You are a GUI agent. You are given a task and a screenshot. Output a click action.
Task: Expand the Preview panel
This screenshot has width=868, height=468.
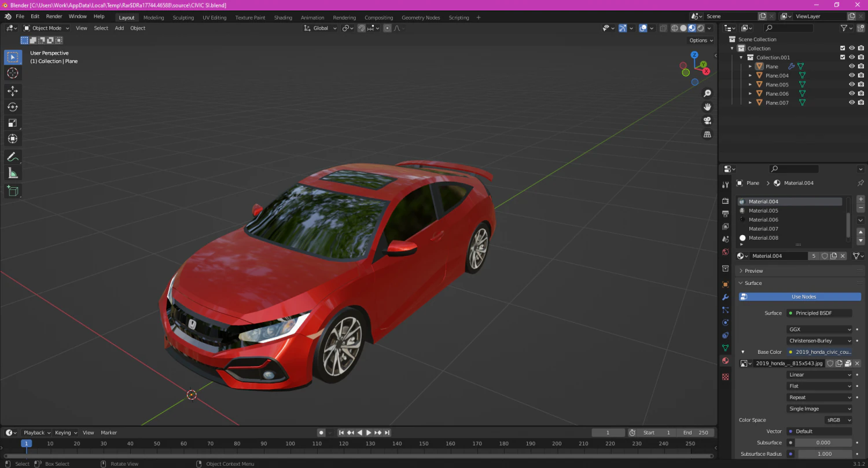tap(753, 271)
